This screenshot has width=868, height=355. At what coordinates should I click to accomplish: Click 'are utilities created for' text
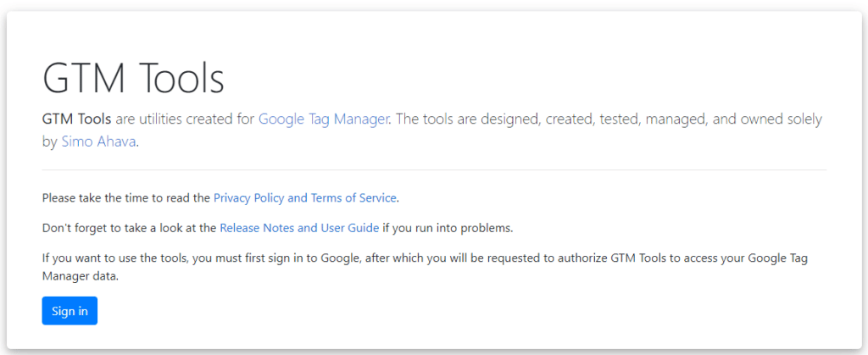[186, 119]
